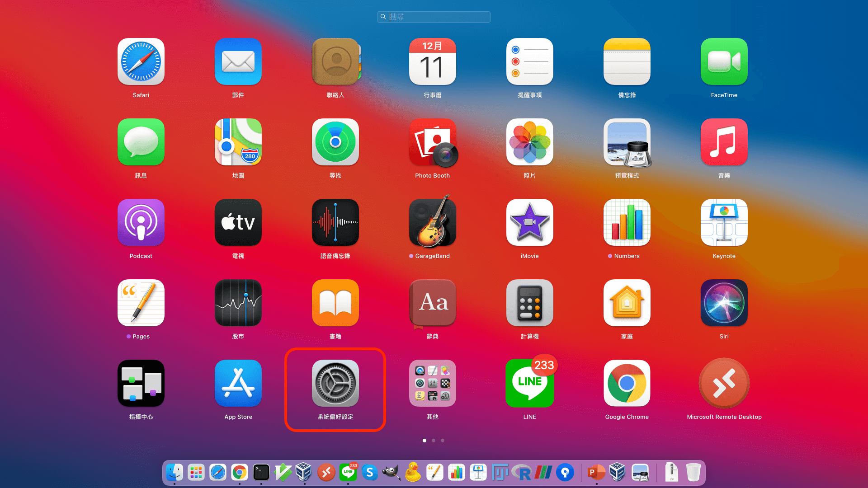This screenshot has width=868, height=488.
Task: Launch the 提醒事項 (Reminders) app
Action: click(530, 61)
